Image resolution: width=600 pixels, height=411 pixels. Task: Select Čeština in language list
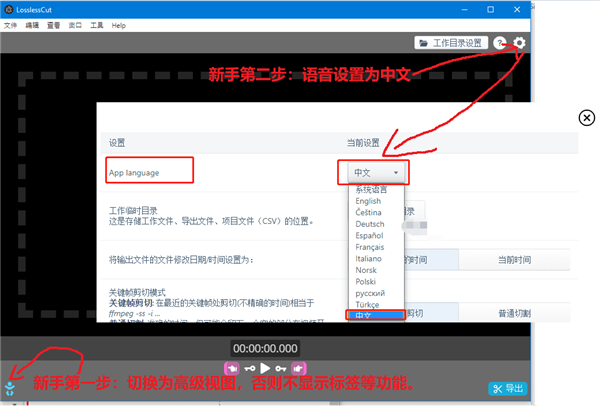(368, 212)
